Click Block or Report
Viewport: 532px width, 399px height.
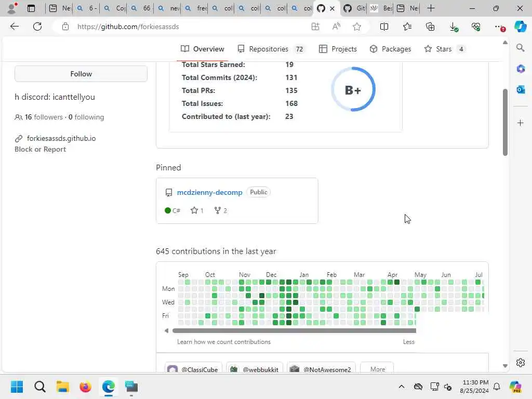(40, 149)
